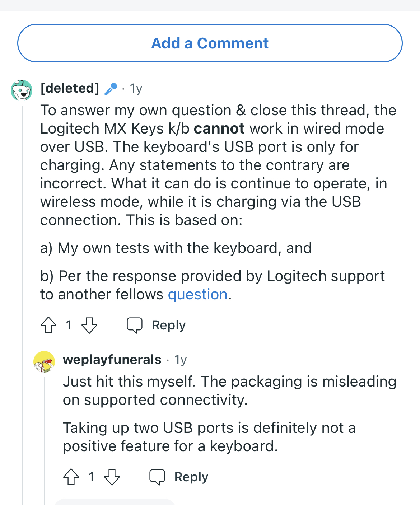Screen dimensions: 420x505
Task: Click vote count on the deleted user's comment
Action: coord(69,325)
